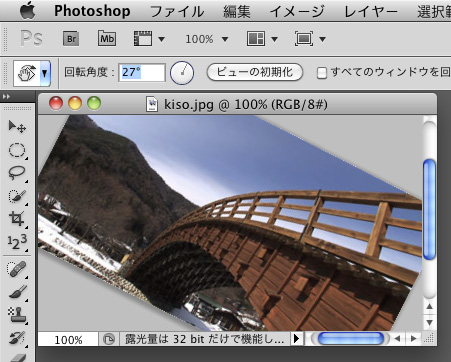Select the Elliptical Marquee tool
Viewport: 451px width, 362px height.
pos(17,150)
